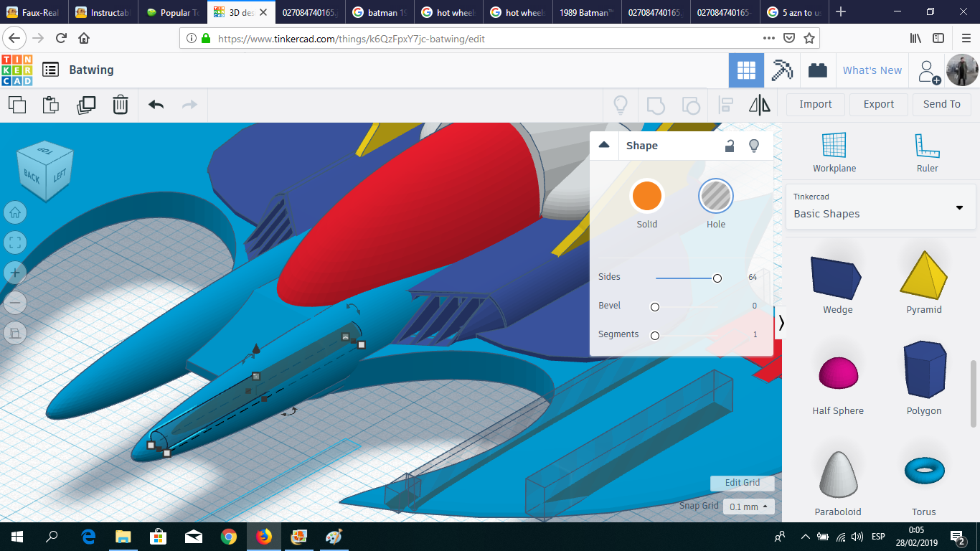This screenshot has height=551, width=980.
Task: Toggle the lock icon in the Shape panel
Action: [730, 146]
